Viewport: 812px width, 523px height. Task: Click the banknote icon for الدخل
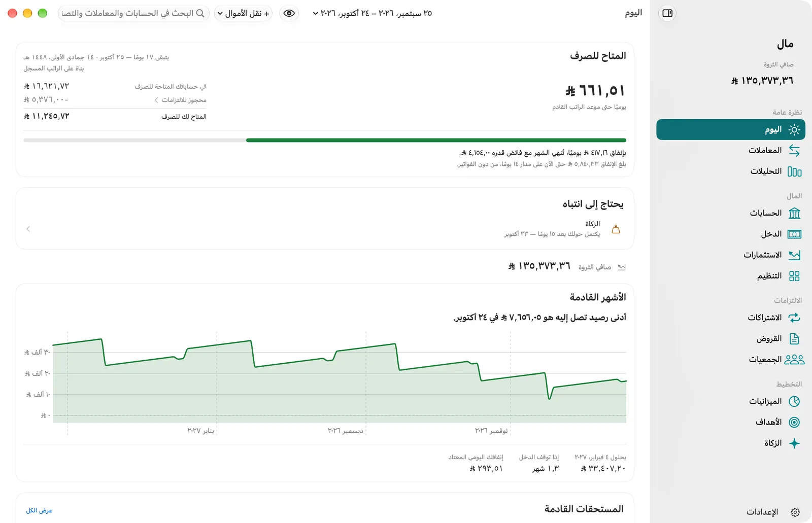point(794,234)
